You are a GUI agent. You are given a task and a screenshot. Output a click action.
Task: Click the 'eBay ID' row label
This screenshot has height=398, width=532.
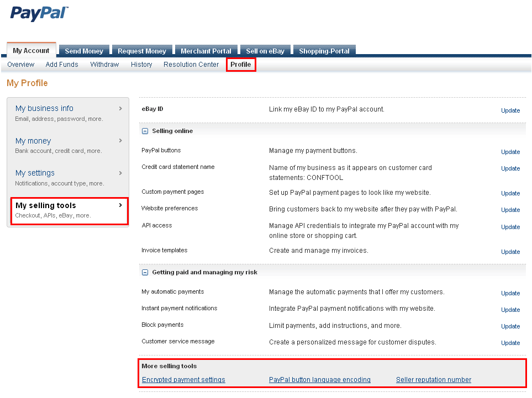(x=152, y=109)
